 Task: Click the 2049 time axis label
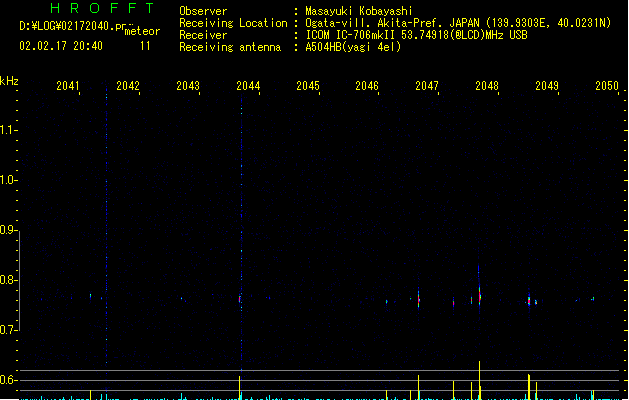(547, 85)
